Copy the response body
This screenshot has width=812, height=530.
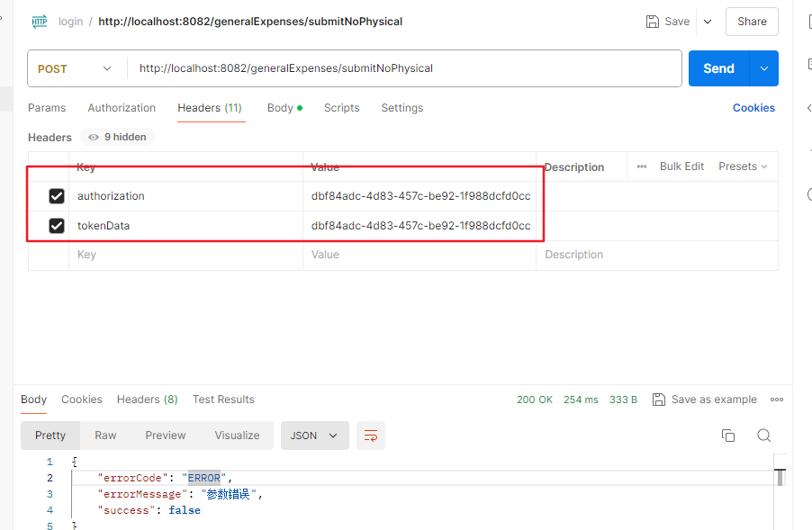[x=728, y=435]
